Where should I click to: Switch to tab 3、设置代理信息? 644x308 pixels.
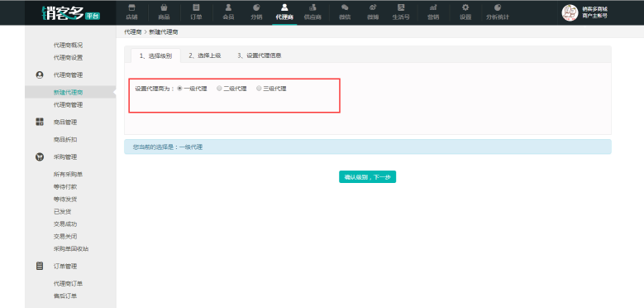click(259, 55)
